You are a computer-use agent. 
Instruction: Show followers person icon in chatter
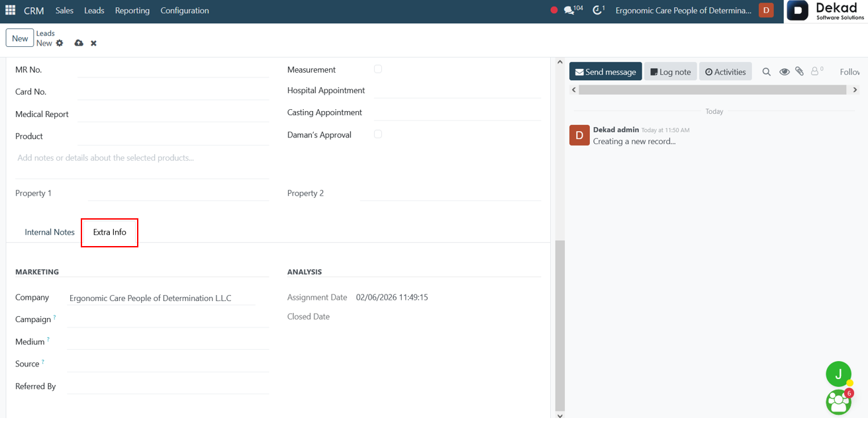pyautogui.click(x=816, y=71)
